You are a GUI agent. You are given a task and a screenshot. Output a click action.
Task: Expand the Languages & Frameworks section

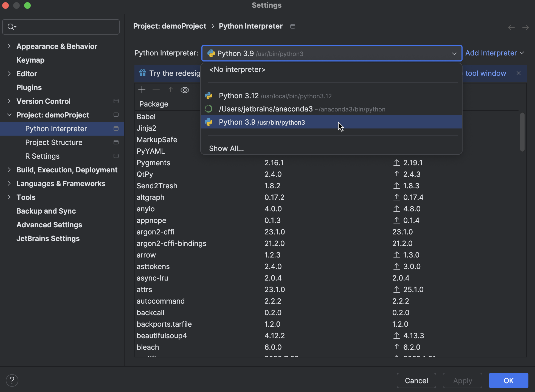(9, 183)
